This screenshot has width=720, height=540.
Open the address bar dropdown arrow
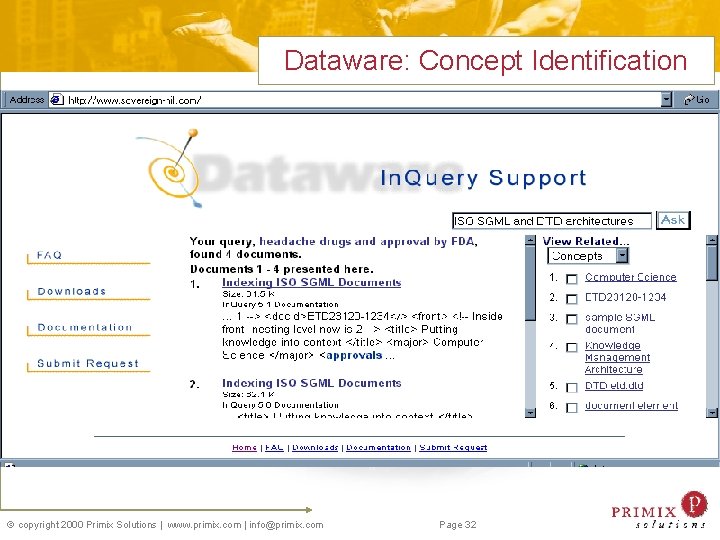pos(666,100)
